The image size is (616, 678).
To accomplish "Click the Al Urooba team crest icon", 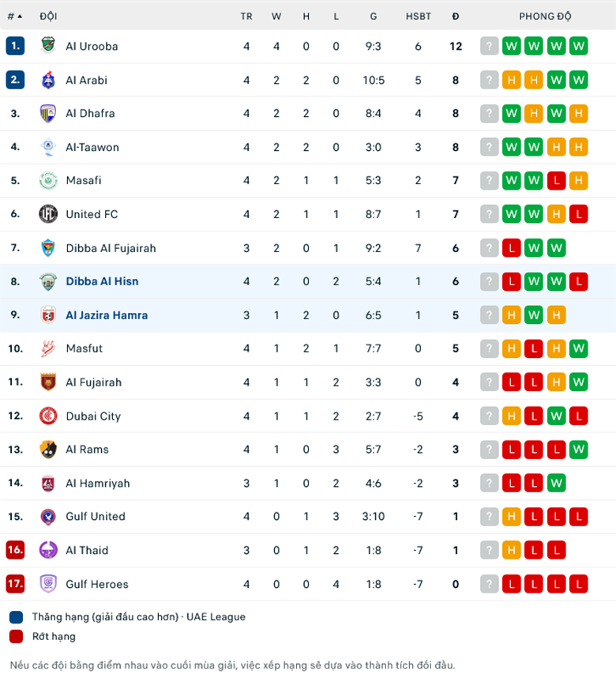I will coord(48,46).
